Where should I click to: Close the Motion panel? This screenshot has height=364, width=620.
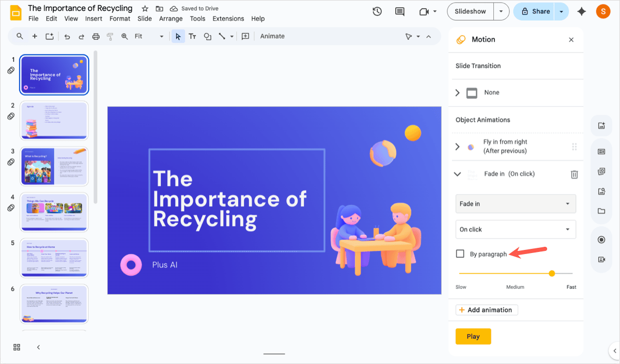coord(571,40)
